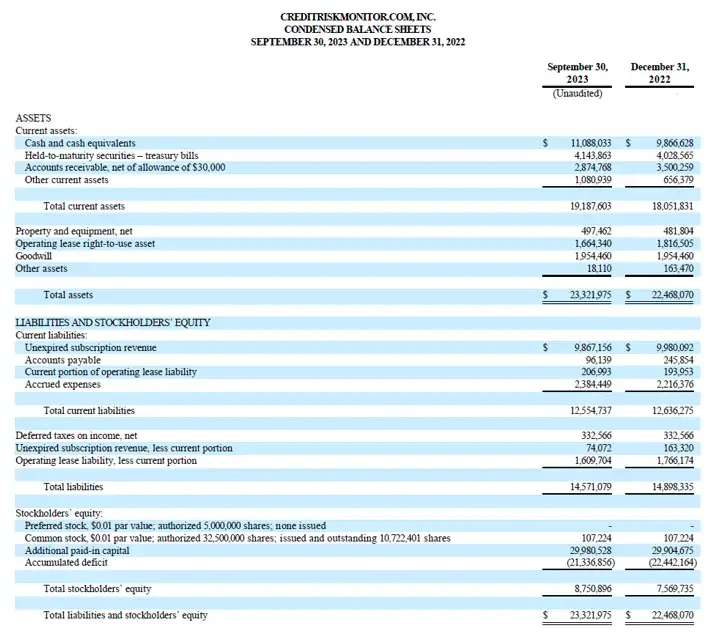Select the 'Deferred taxes on income, net' label
The image size is (720, 642).
coord(76,435)
